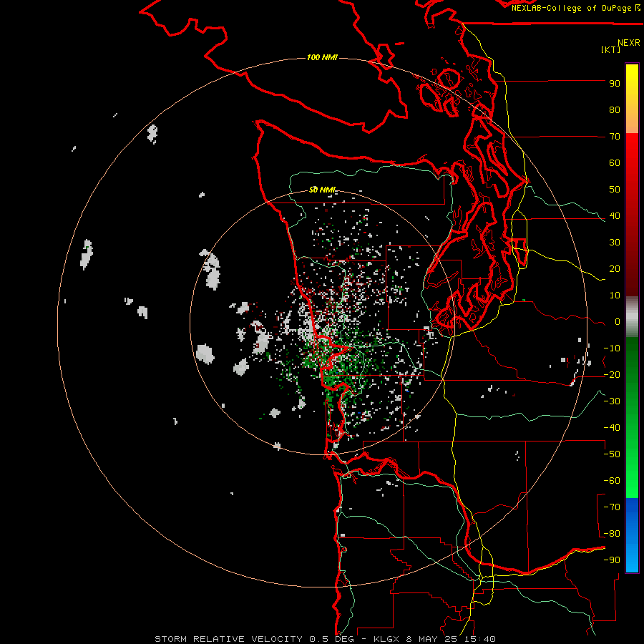Image resolution: width=644 pixels, height=644 pixels.
Task: Click the 0 knot scale label
Action: (x=618, y=322)
